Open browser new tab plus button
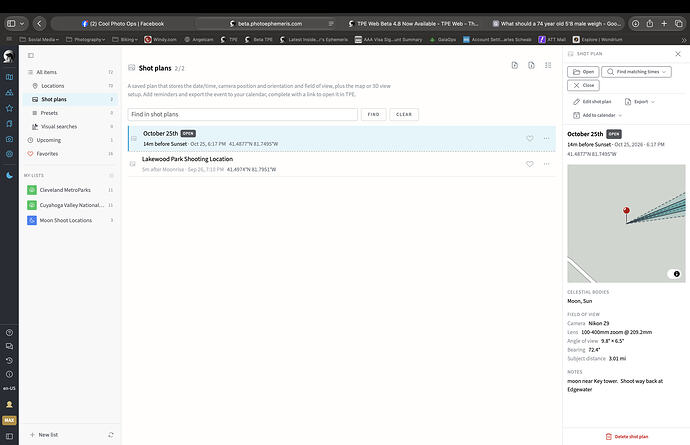The height and width of the screenshot is (445, 690). tap(664, 24)
